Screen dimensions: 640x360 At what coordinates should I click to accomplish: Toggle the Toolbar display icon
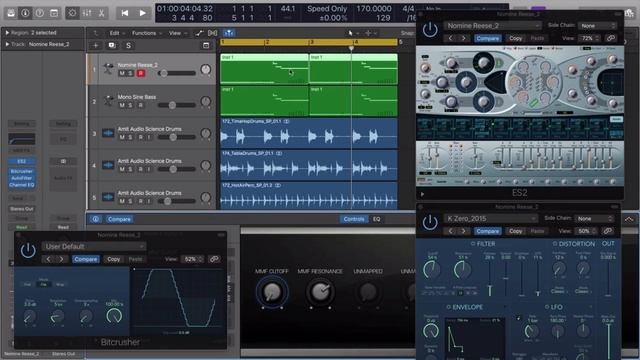pos(54,13)
